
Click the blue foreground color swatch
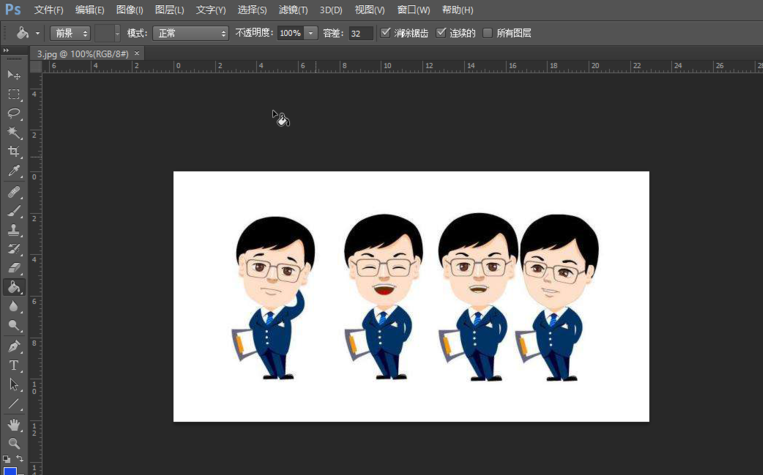[10, 470]
